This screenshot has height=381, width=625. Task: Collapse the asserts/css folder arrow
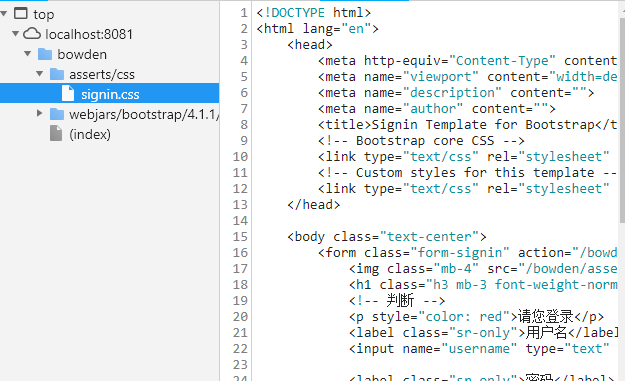(39, 74)
